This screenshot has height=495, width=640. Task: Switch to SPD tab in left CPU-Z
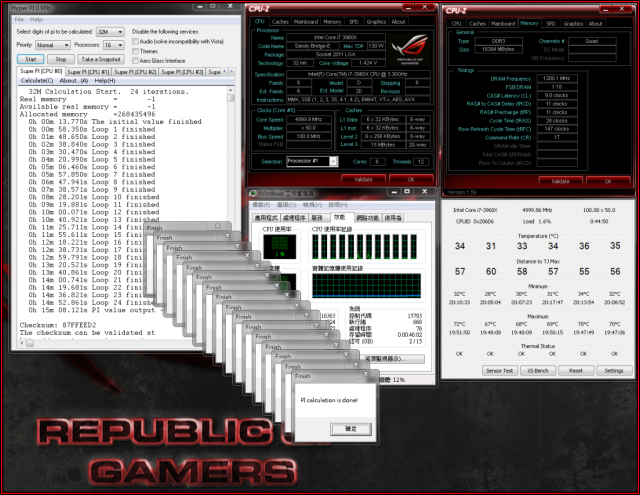[353, 22]
